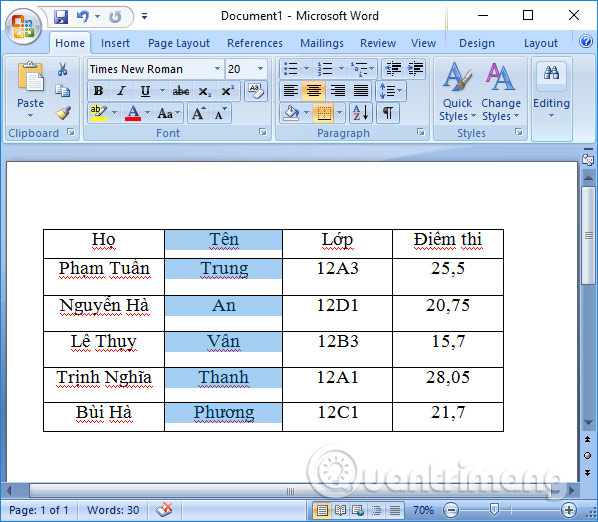Screen dimensions: 598x522
Task: Show paragraph marks with pilcrow icon
Action: coord(388,113)
